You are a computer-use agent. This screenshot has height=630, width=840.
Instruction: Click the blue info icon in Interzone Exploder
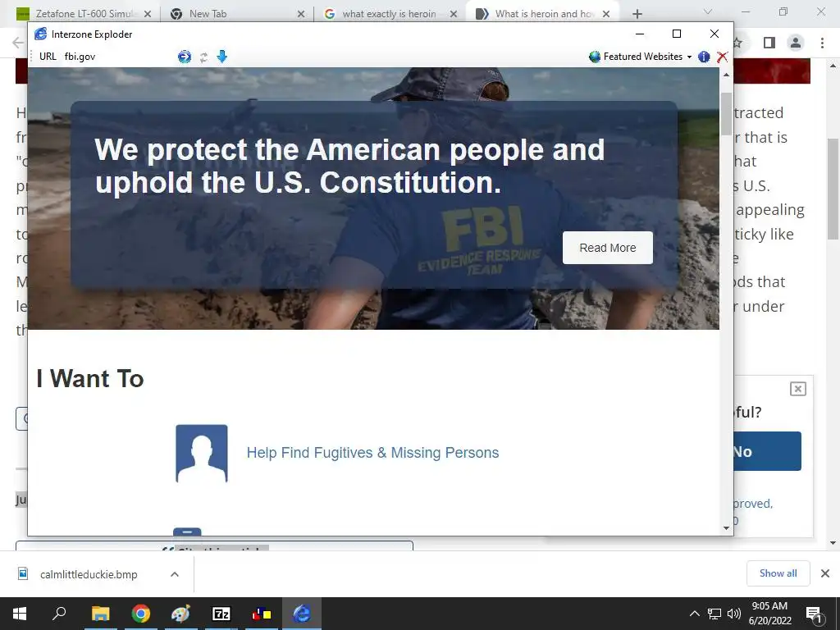click(x=704, y=57)
